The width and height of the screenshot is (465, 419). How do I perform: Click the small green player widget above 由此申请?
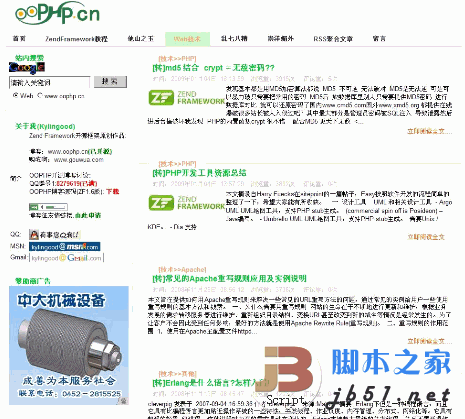[x=48, y=207]
